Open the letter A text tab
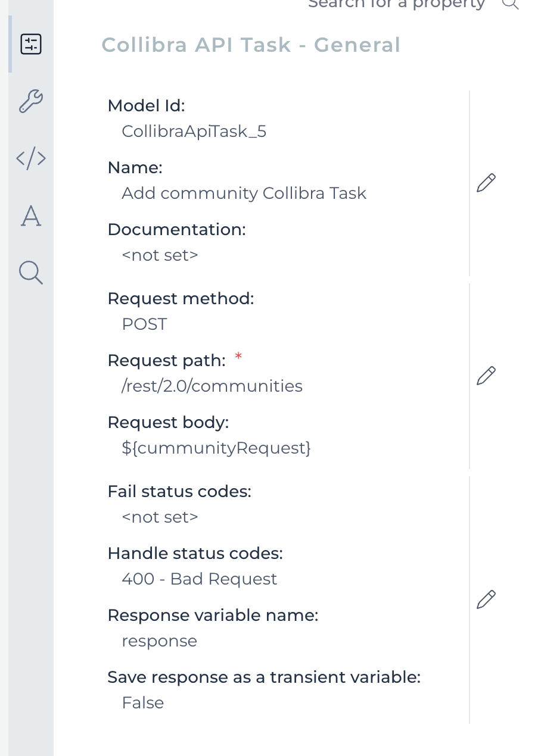 point(31,215)
